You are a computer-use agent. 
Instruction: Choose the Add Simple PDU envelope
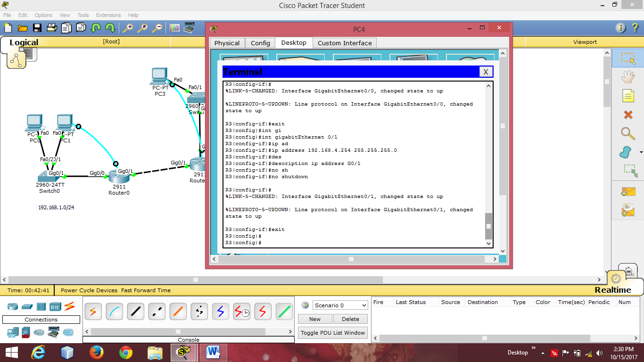coord(628,191)
